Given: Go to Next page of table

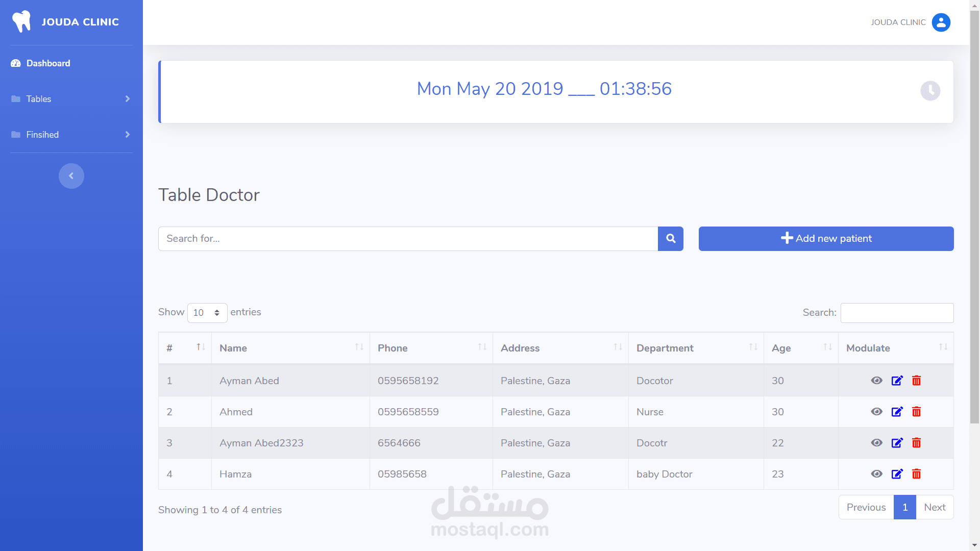Looking at the screenshot, I should click(x=935, y=507).
